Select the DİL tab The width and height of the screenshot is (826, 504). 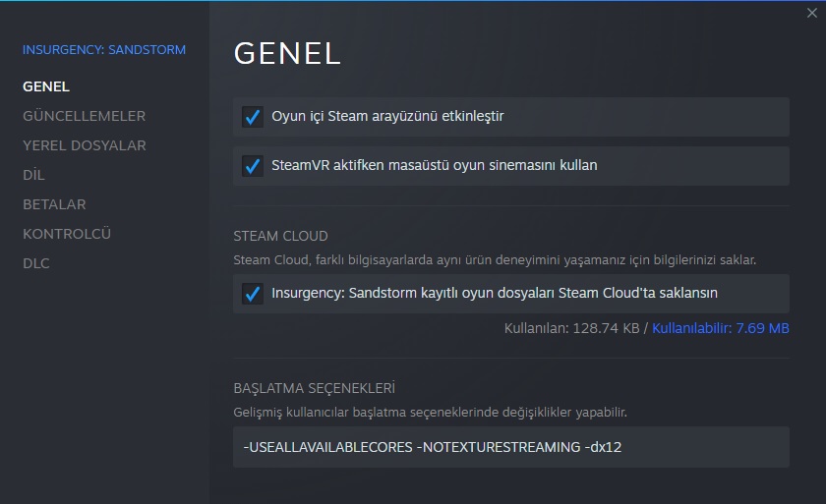(x=33, y=175)
